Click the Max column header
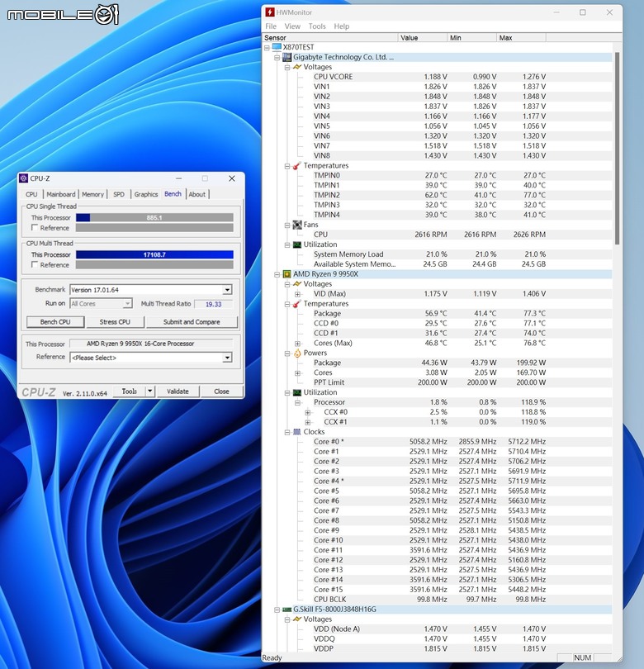Image resolution: width=644 pixels, height=669 pixels. 521,37
